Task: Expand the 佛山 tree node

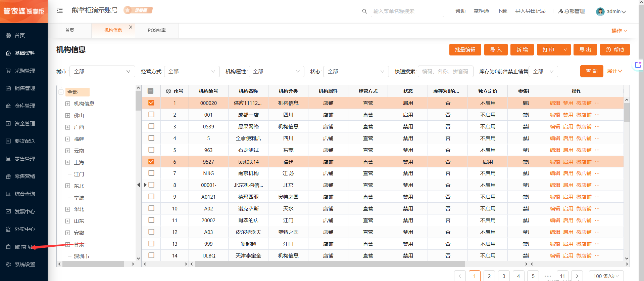Action: (67, 116)
